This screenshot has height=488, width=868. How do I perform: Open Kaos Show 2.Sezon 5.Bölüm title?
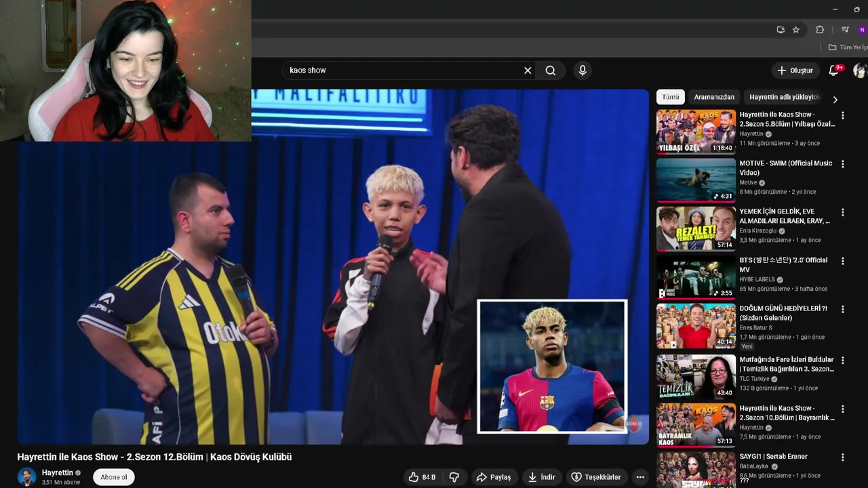(x=787, y=119)
